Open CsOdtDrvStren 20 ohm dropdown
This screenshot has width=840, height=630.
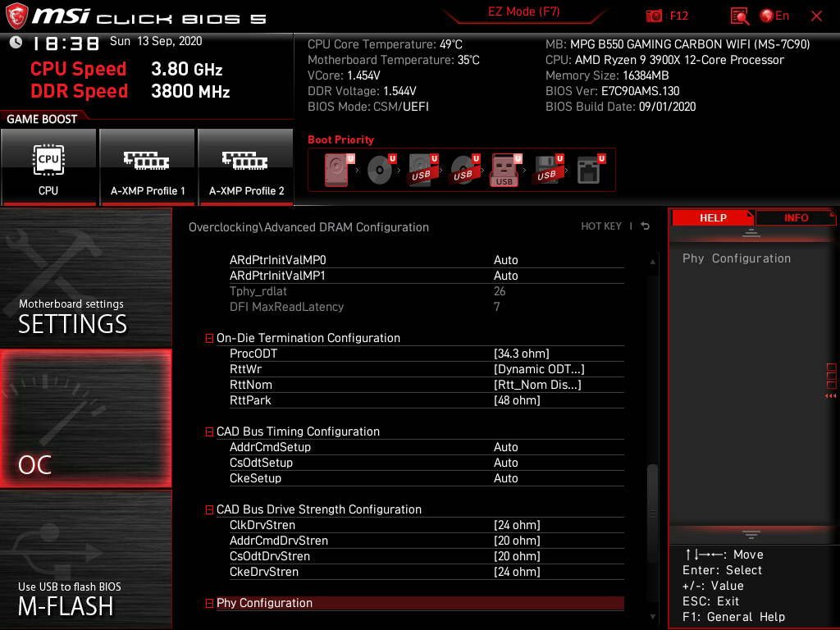pyautogui.click(x=517, y=556)
